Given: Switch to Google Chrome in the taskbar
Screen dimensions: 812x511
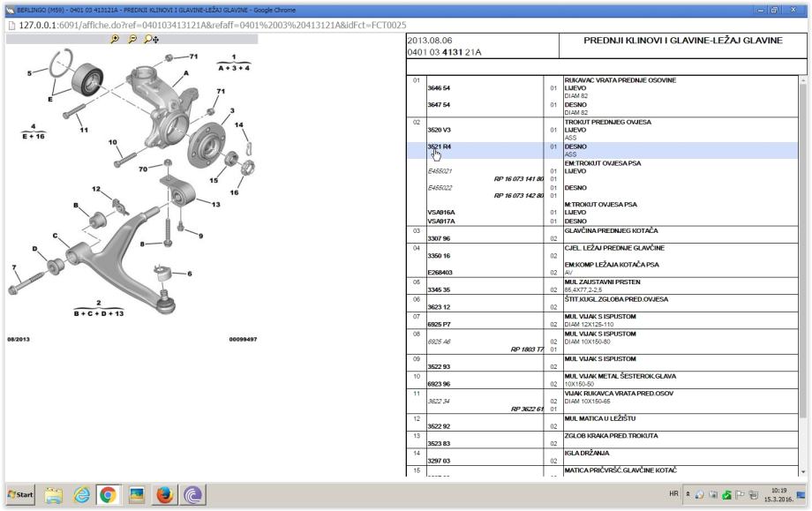Looking at the screenshot, I should click(109, 495).
